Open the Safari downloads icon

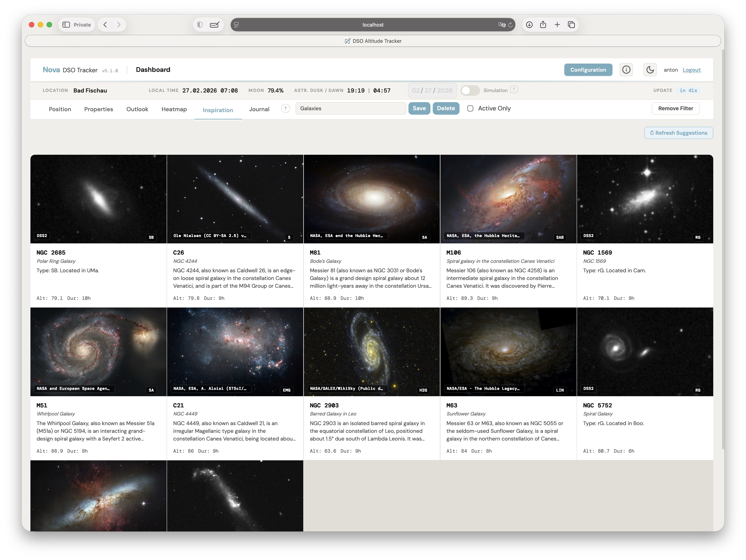529,25
